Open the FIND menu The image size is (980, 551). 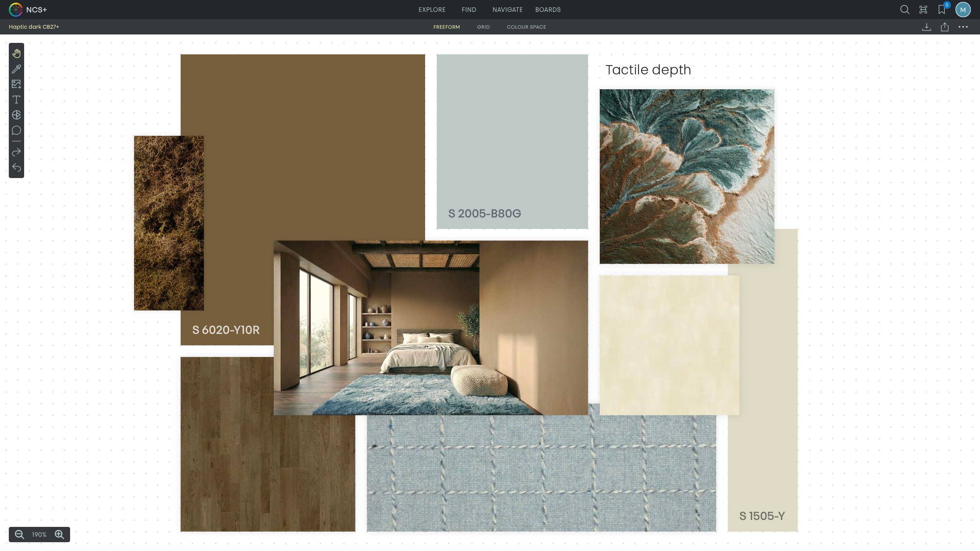tap(469, 10)
